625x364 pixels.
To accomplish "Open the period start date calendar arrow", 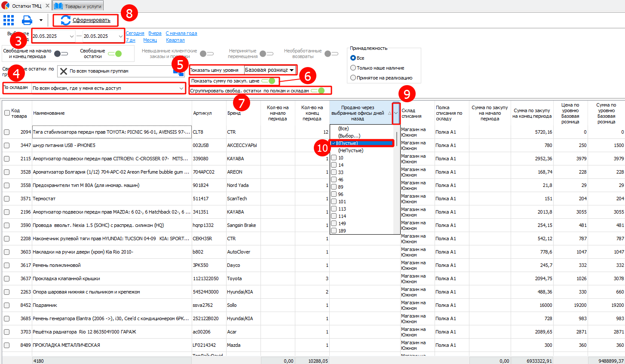I will tap(71, 37).
